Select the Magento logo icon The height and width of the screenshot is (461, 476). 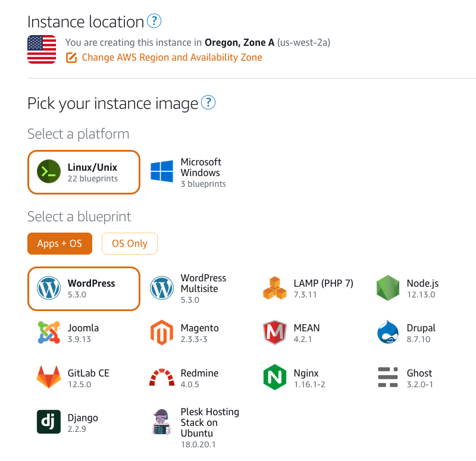162,333
